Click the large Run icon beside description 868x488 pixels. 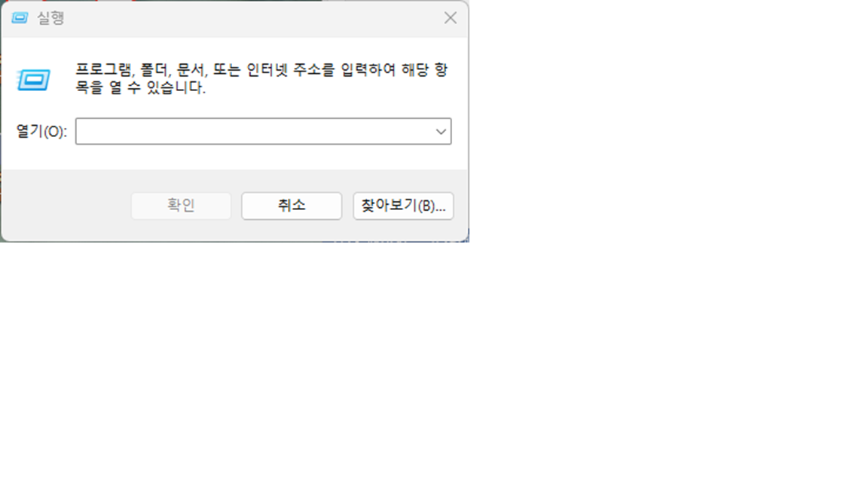coord(34,81)
